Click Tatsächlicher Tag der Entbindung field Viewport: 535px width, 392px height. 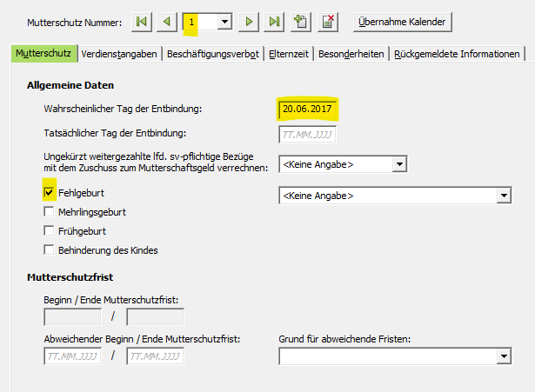pos(307,135)
